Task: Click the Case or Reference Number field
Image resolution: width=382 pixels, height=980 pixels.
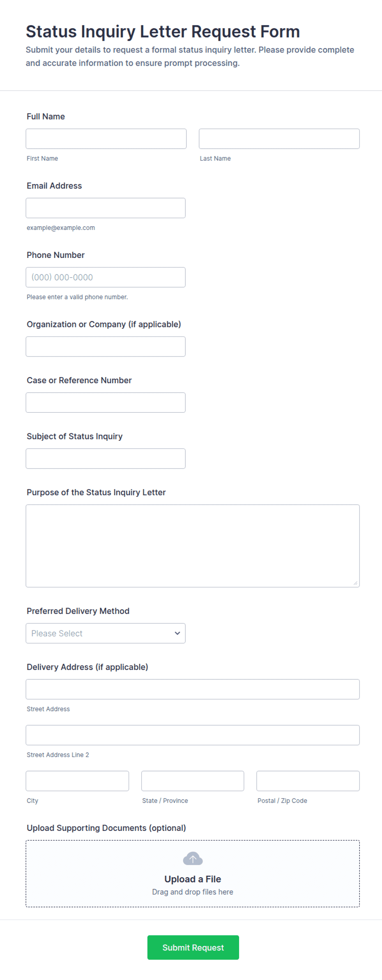Action: click(106, 403)
